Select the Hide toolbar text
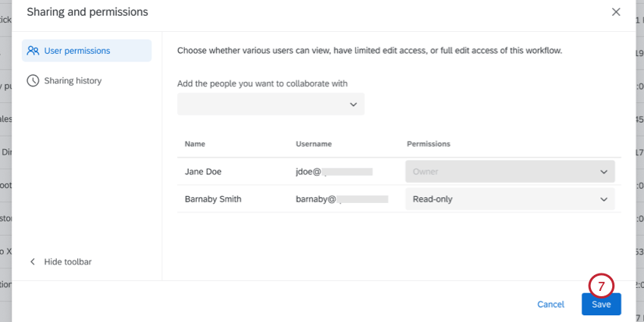The height and width of the screenshot is (322, 644). pos(68,261)
